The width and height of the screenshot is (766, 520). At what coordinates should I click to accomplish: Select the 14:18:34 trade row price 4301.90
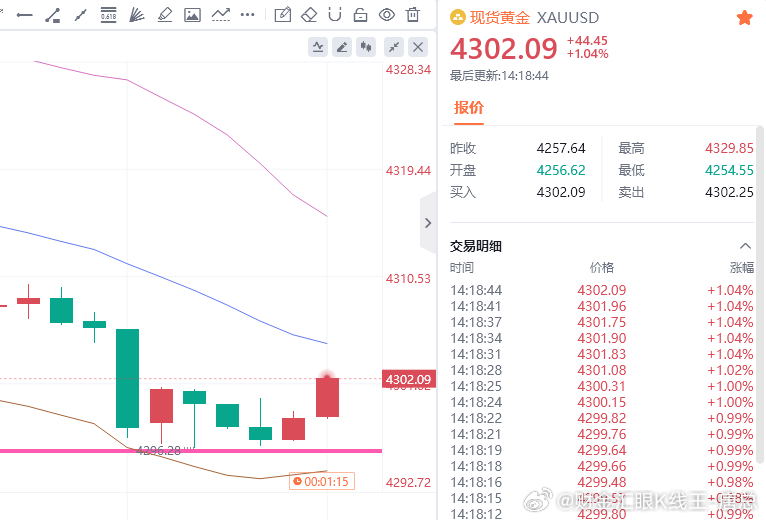[602, 338]
